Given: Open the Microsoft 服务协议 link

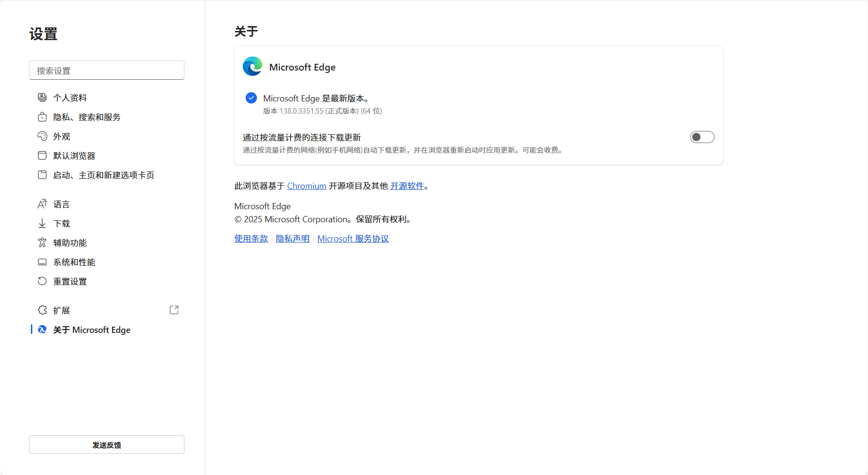Looking at the screenshot, I should coord(353,239).
